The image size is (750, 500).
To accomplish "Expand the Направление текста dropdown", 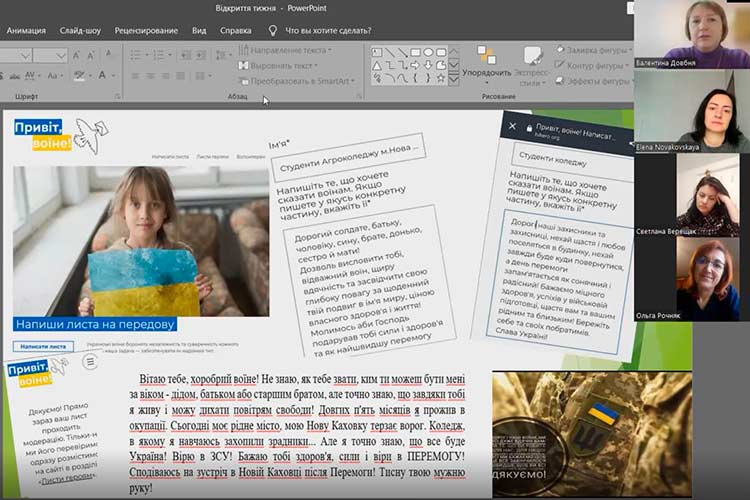I will (x=331, y=49).
